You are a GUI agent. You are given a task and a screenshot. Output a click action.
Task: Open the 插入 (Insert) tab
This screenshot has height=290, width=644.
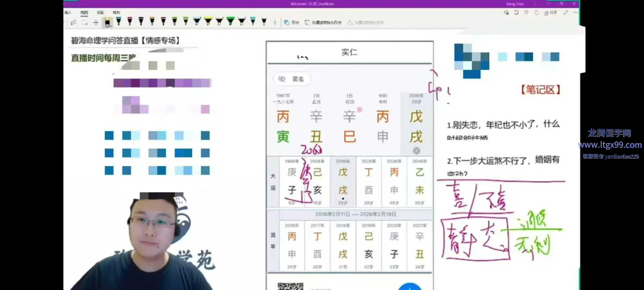tap(68, 12)
